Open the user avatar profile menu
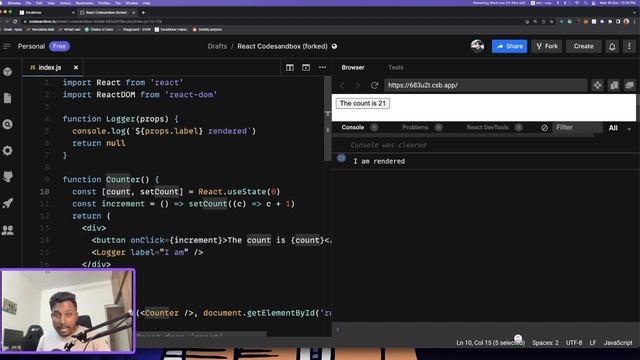 tap(477, 46)
